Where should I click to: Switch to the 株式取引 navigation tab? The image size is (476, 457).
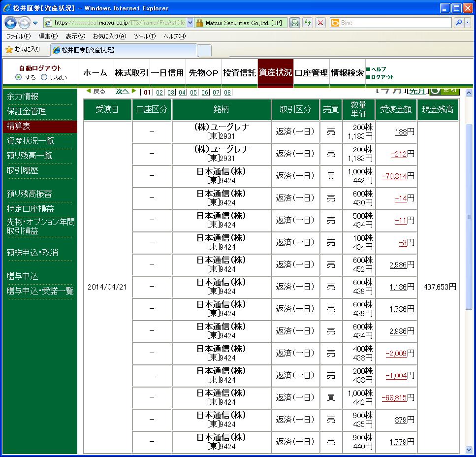[131, 73]
